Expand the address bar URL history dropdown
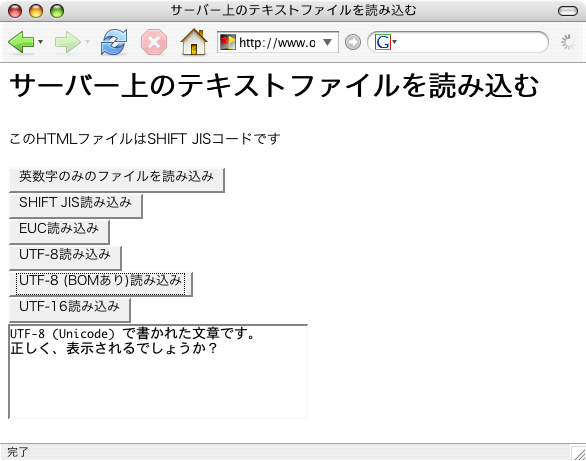This screenshot has height=461, width=586. pos(327,42)
